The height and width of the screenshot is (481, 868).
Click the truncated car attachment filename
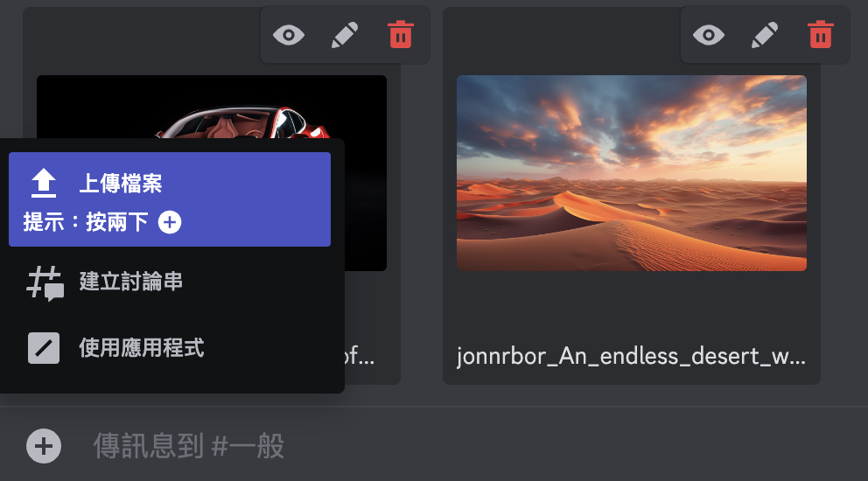tap(360, 357)
